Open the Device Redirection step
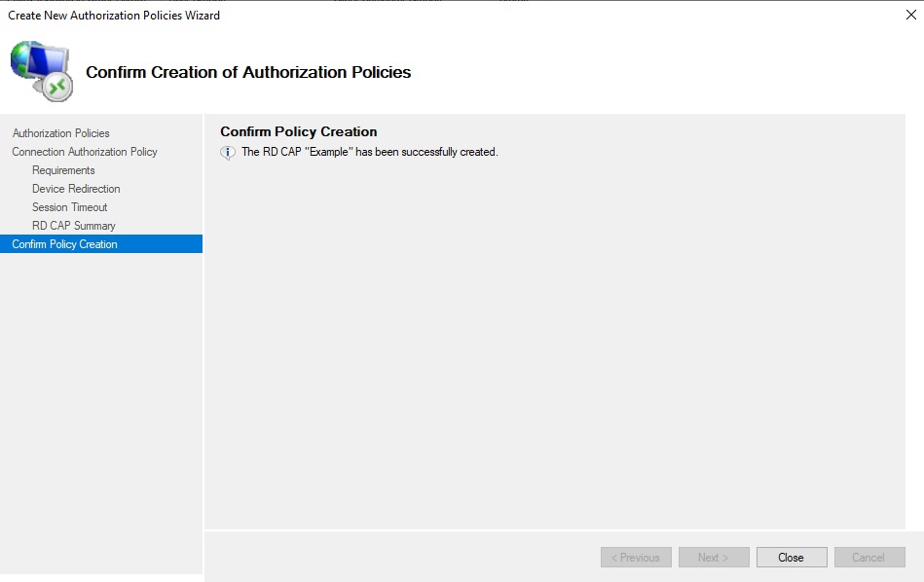The height and width of the screenshot is (582, 924). tap(76, 189)
